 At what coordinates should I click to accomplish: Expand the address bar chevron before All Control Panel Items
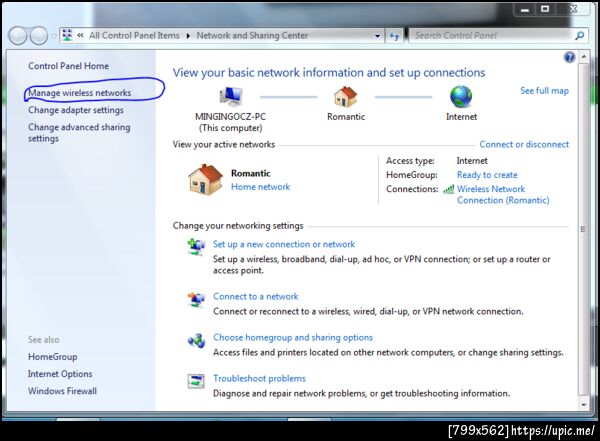80,36
